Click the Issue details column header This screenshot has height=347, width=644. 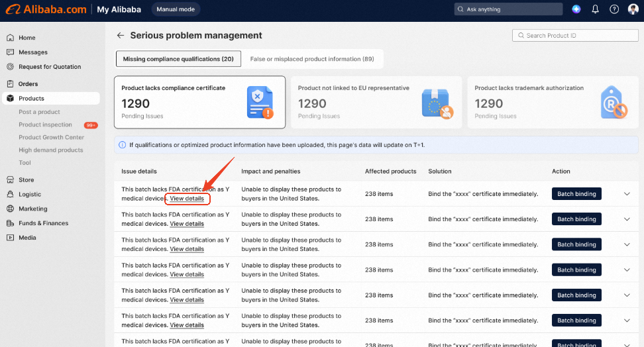click(x=139, y=172)
